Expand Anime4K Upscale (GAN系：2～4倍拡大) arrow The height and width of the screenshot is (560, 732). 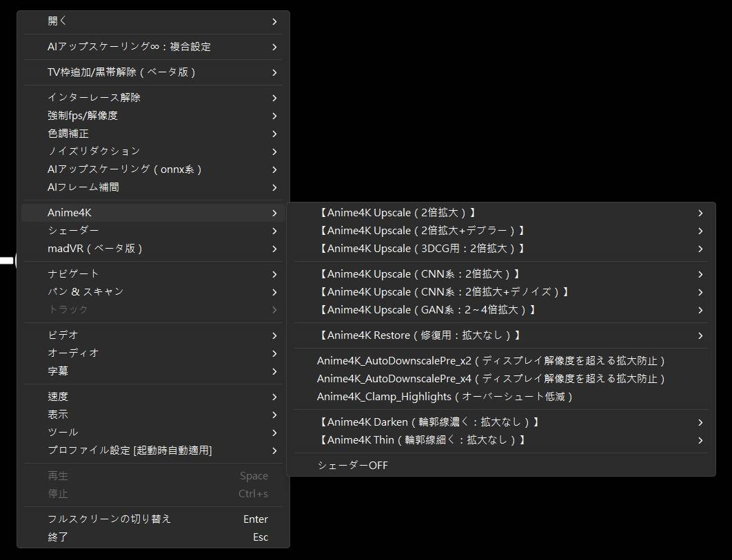click(x=700, y=310)
